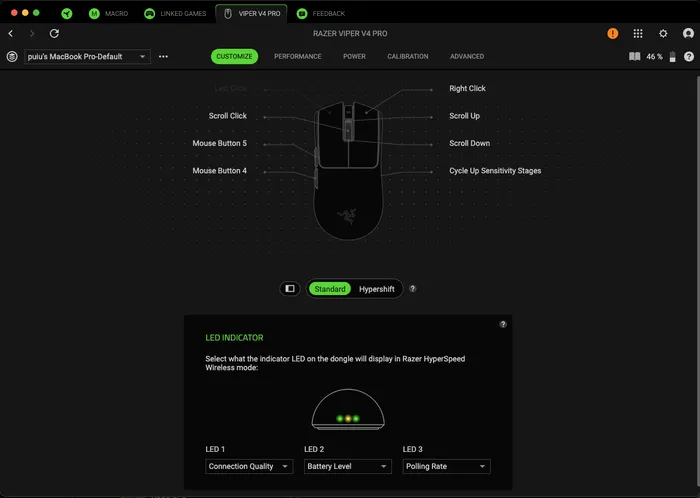Switch to the Customize section

point(234,57)
